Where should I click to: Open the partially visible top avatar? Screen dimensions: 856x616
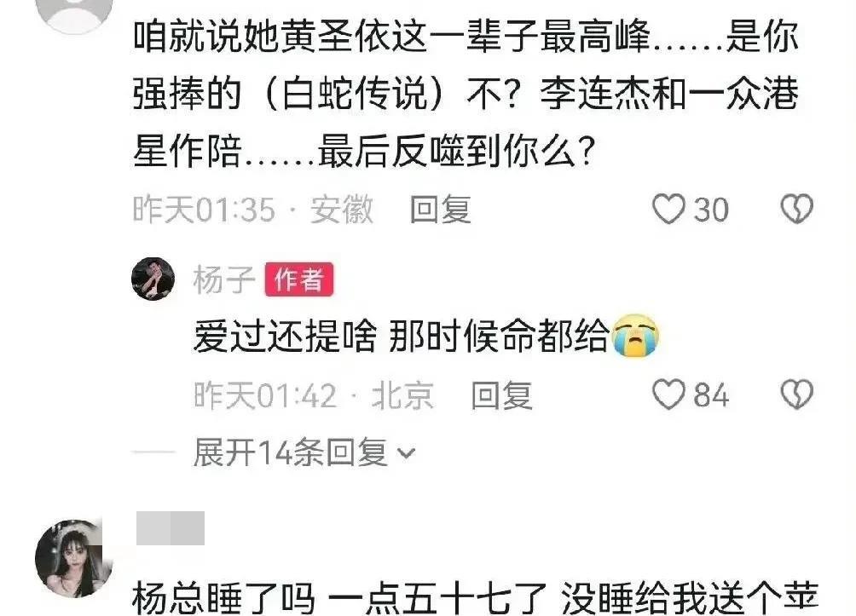pos(74,14)
